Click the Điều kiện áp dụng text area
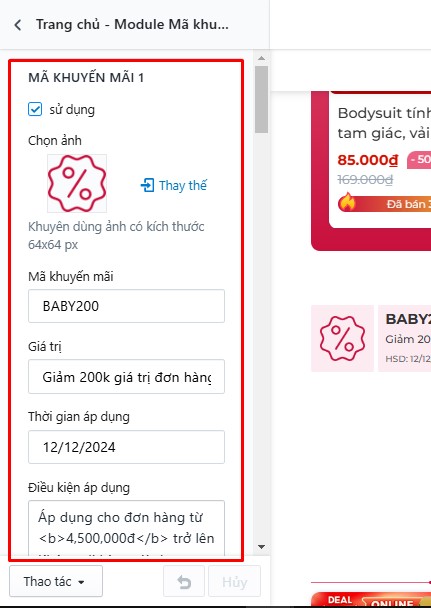Screen dimensions: 431x608 point(126,527)
